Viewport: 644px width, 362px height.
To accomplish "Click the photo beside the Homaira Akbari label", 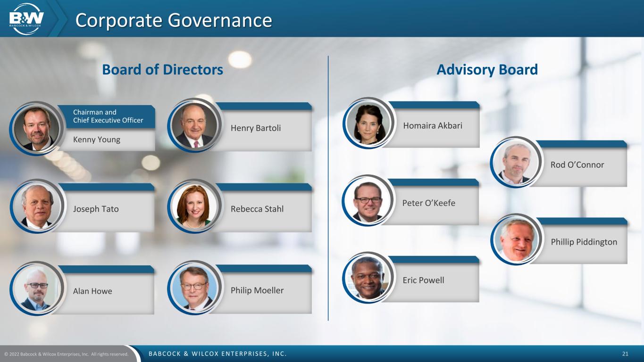I will (368, 123).
